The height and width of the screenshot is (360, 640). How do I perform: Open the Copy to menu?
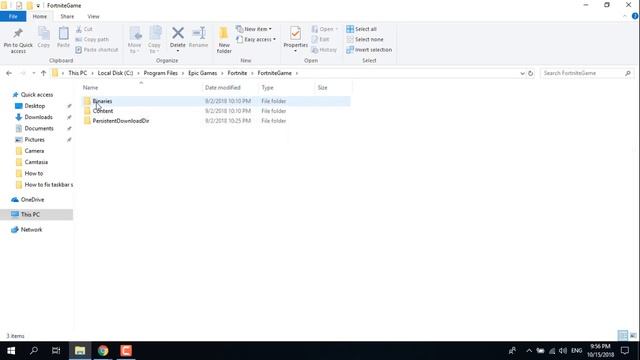pos(154,40)
